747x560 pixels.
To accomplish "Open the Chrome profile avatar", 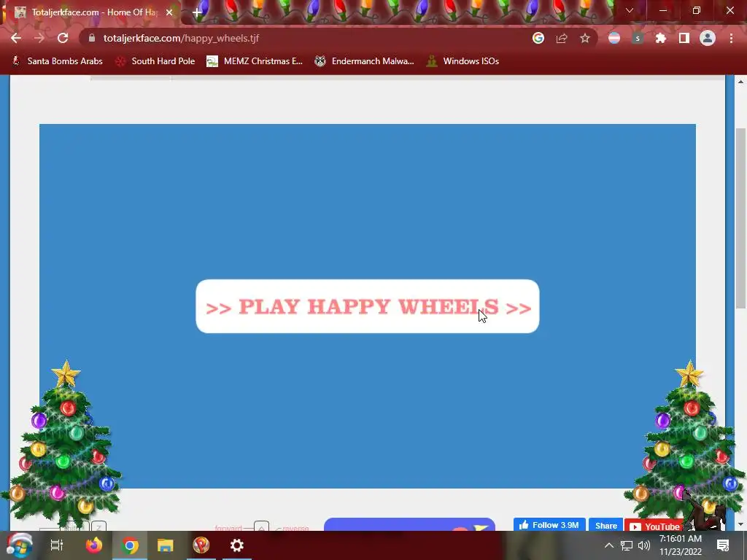I will (708, 38).
